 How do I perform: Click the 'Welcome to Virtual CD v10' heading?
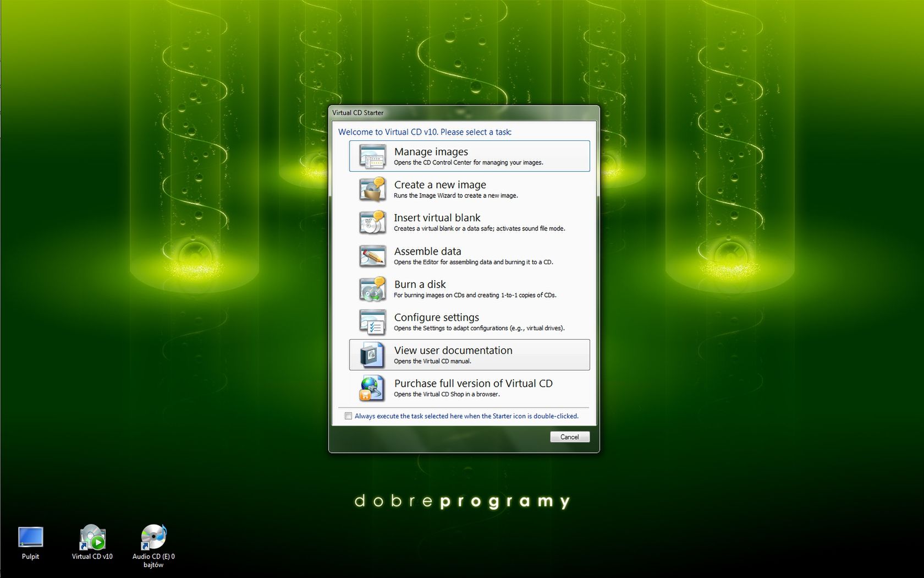click(x=425, y=132)
